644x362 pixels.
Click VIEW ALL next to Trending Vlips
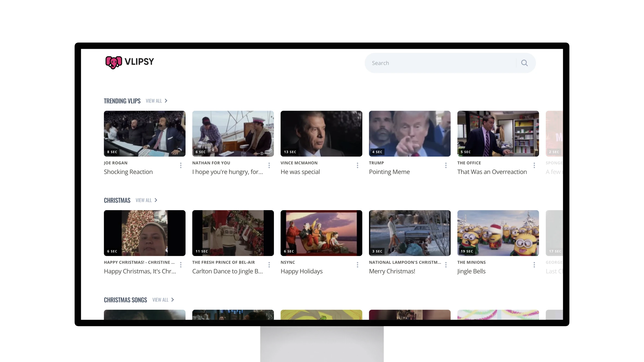[154, 101]
